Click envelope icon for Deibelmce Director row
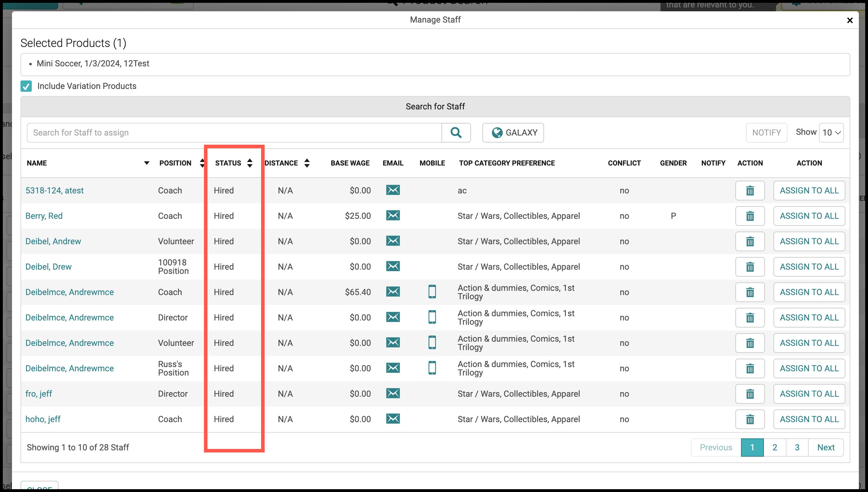 [x=393, y=317]
